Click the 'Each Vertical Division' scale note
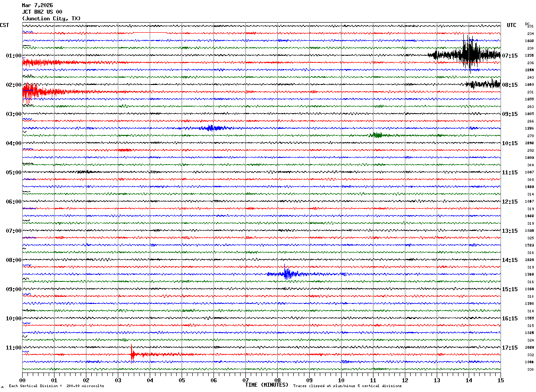The image size is (536, 392). tap(56, 386)
